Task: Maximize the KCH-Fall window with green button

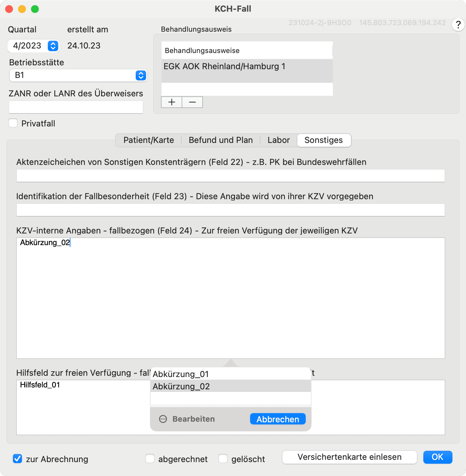Action: [x=35, y=9]
